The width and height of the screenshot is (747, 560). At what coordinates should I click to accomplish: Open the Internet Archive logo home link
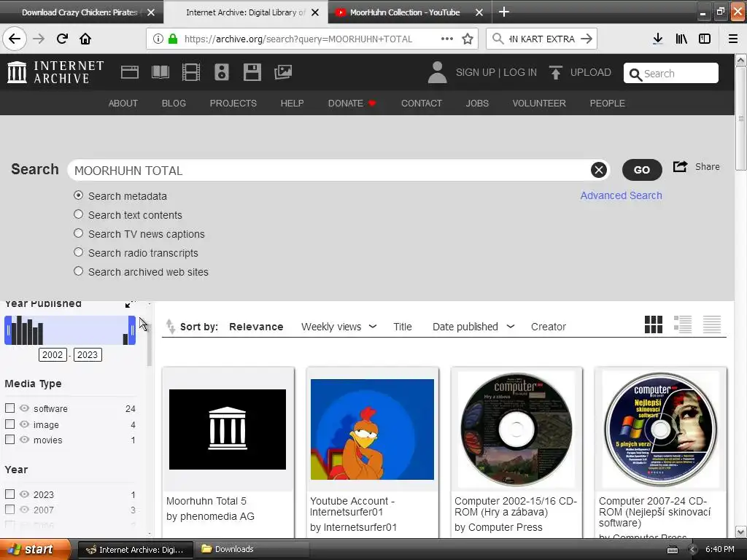point(55,72)
